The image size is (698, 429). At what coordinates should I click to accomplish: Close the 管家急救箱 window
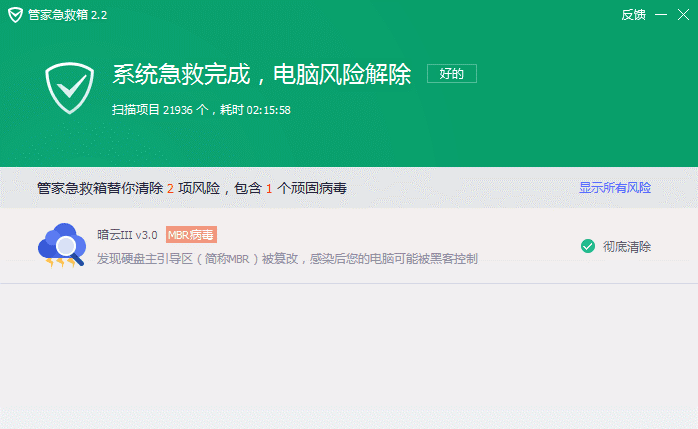click(683, 15)
